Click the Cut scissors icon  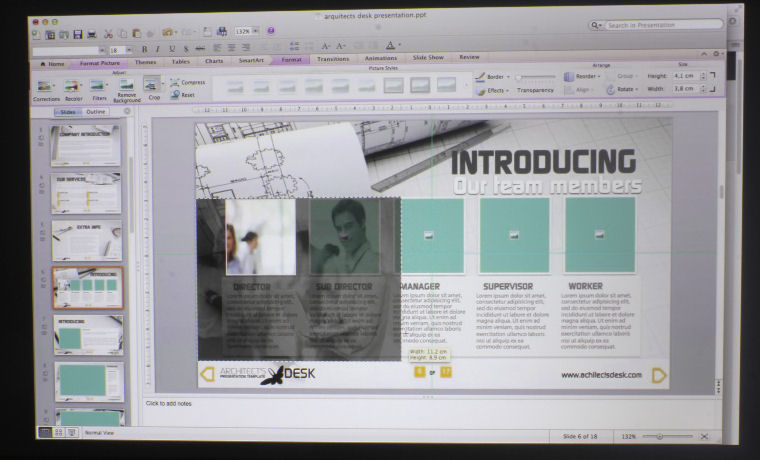pos(108,34)
